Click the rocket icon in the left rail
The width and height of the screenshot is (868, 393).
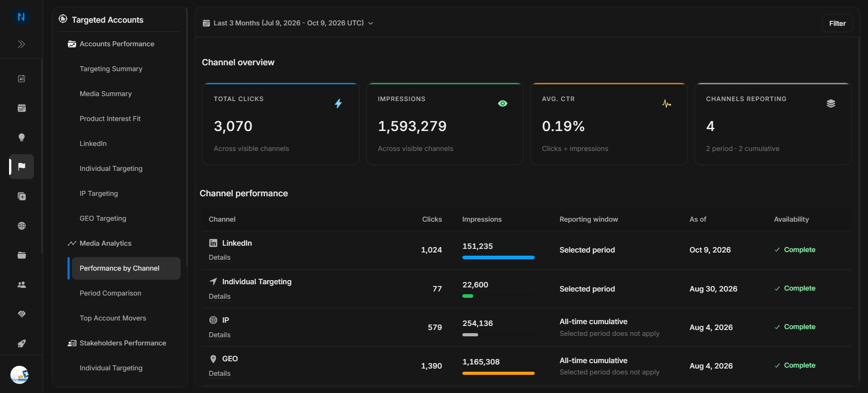coord(21,344)
